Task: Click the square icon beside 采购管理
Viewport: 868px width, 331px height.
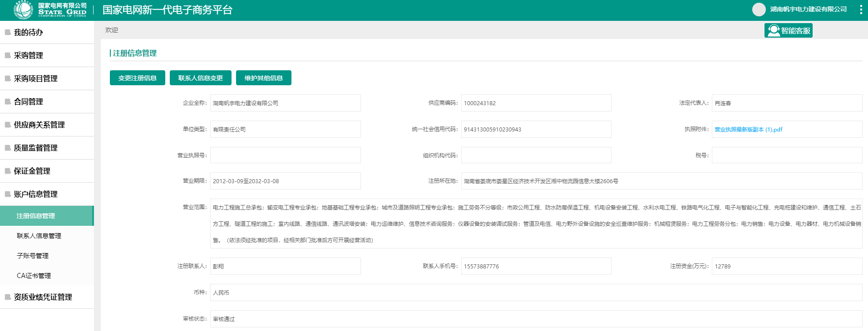Action: click(8, 55)
